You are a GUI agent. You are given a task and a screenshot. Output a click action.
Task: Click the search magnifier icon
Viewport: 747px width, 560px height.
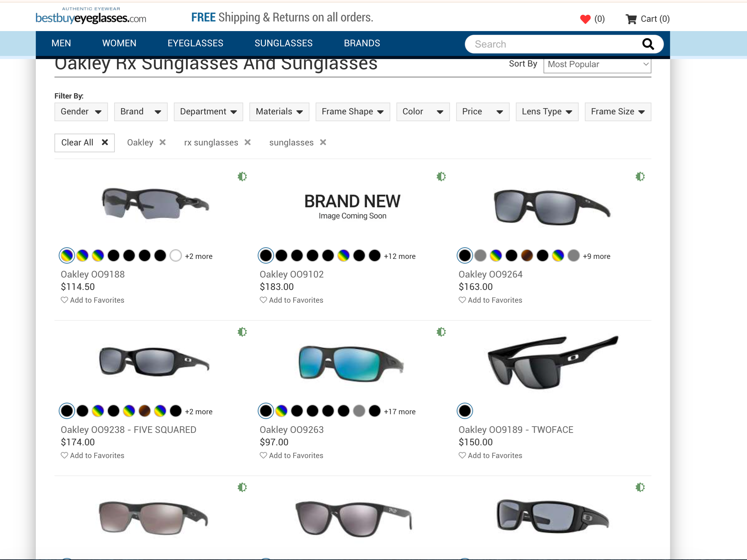[x=648, y=44]
